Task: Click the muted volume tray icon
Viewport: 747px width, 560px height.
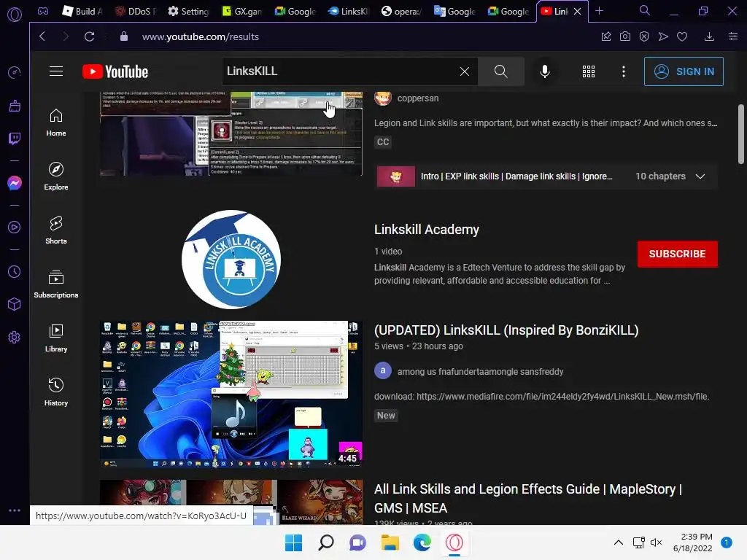Action: click(x=657, y=542)
